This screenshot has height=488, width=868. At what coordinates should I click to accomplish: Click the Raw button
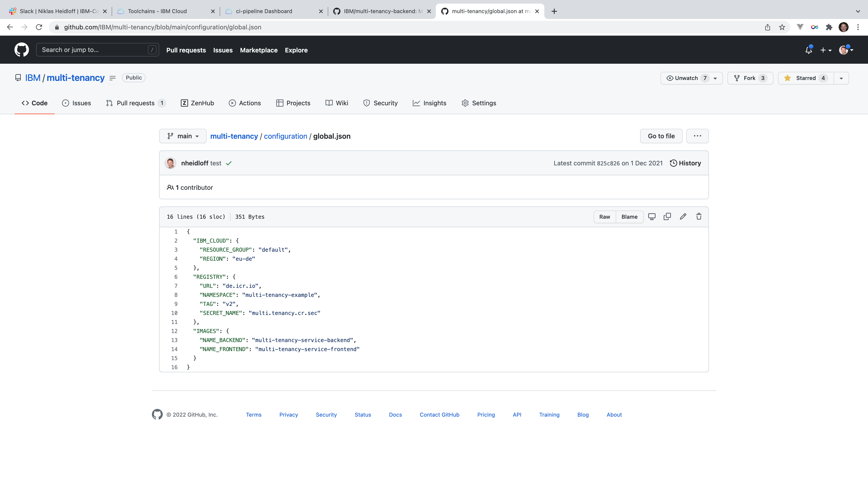tap(604, 217)
